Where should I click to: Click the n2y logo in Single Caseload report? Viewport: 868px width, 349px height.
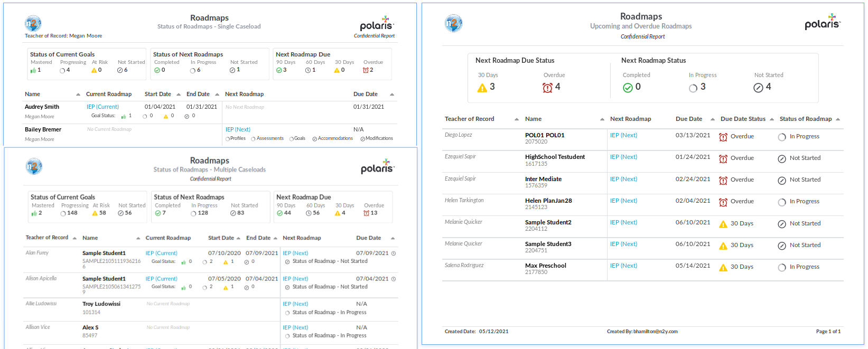pos(33,23)
